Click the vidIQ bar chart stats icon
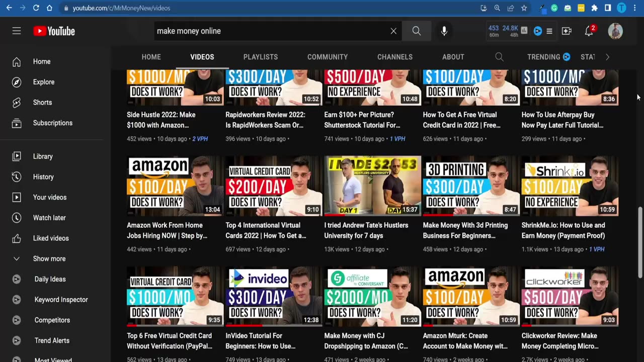 tap(524, 31)
